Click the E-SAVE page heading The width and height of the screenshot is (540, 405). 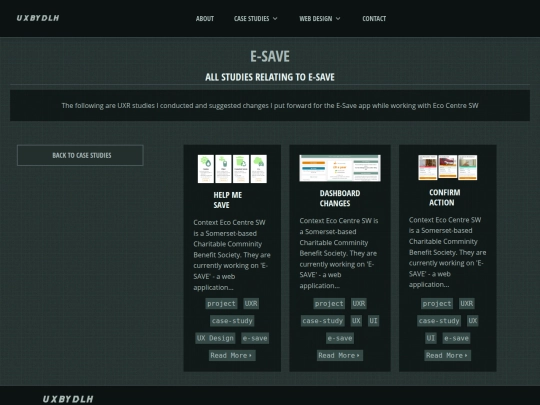[270, 56]
